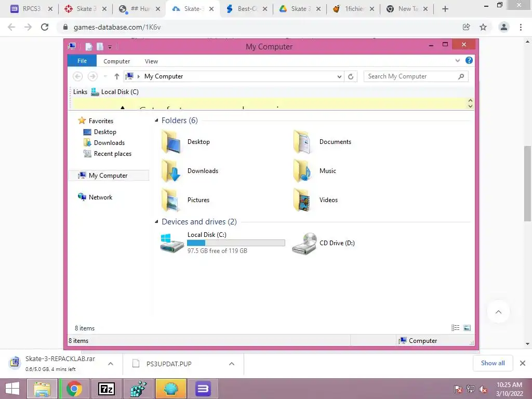The image size is (532, 399).
Task: Click the search magnifier icon in explorer
Action: coord(461,76)
